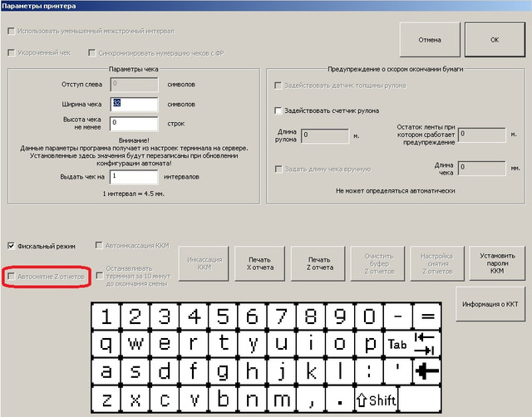532x417 pixels.
Task: Tap the a key on keyboard
Action: pos(106,371)
